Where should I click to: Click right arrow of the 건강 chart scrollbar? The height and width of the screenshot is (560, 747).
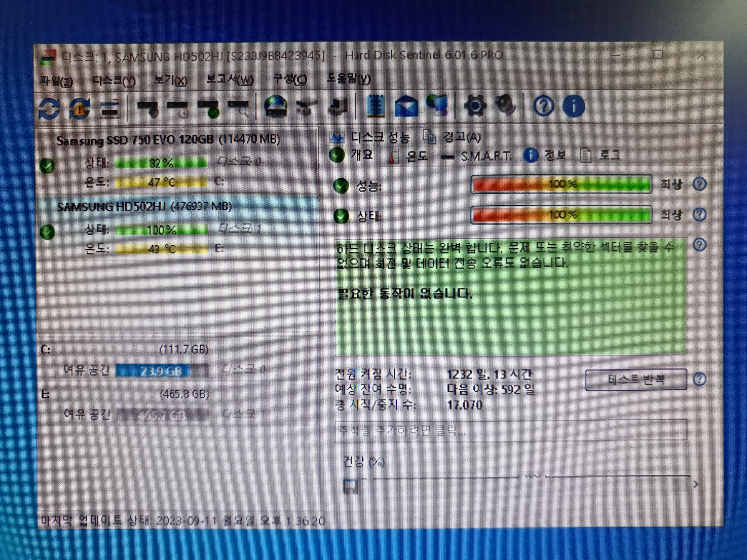(696, 485)
